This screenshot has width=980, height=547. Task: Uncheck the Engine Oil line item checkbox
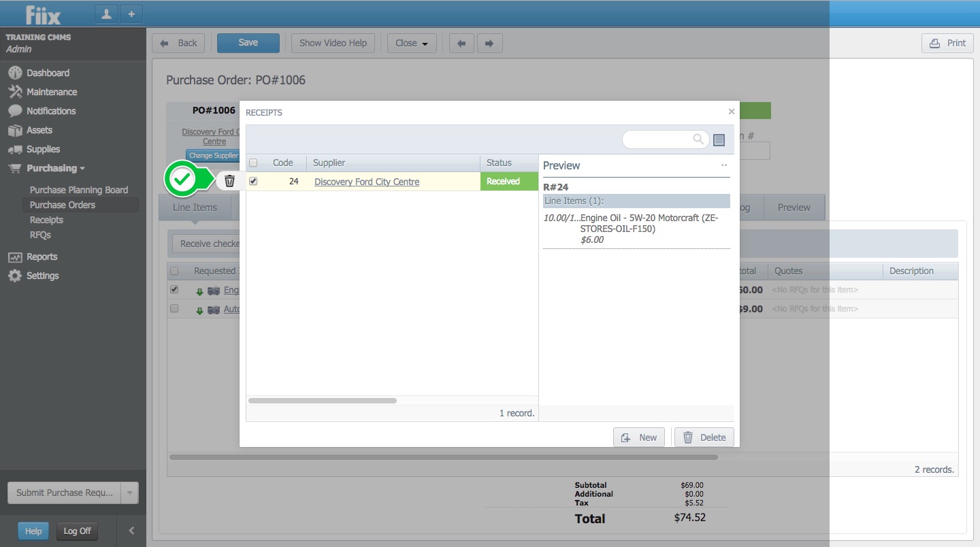point(174,289)
